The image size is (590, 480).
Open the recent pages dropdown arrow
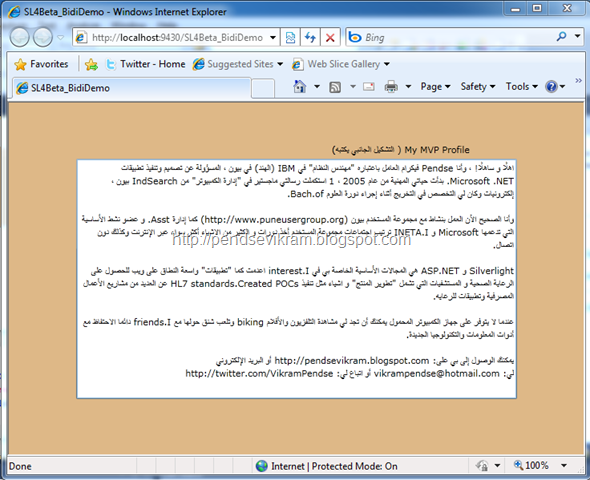coord(60,37)
